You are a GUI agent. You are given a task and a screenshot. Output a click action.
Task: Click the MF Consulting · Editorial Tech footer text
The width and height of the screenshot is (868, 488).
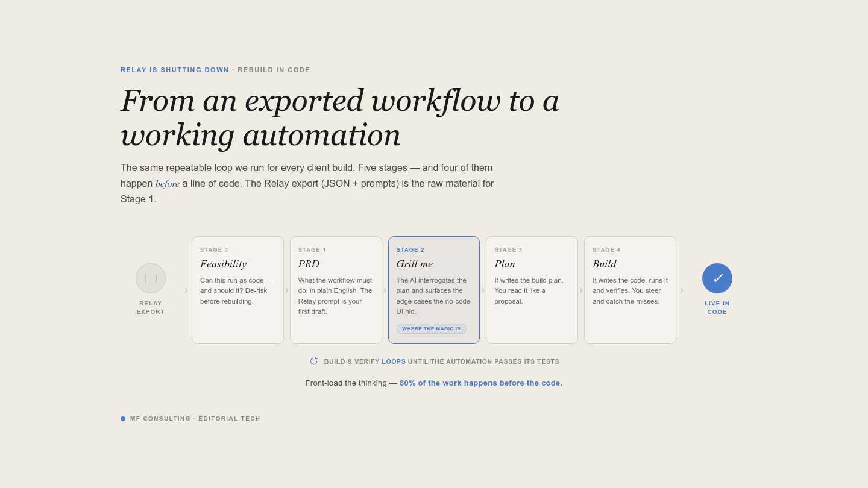click(195, 419)
